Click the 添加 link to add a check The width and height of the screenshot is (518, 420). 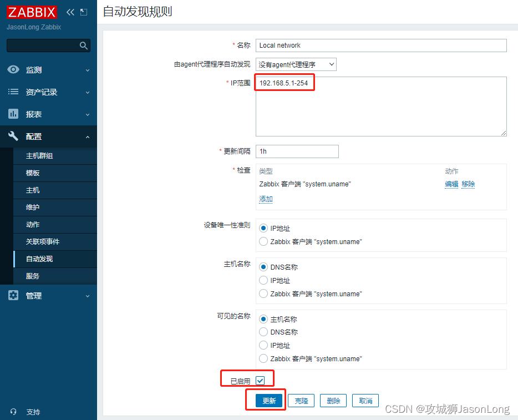point(265,198)
